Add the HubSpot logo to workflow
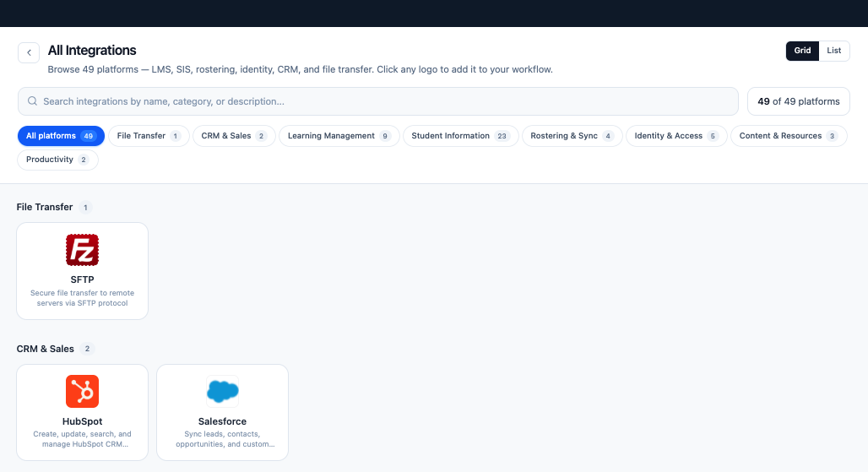The image size is (868, 472). click(82, 391)
